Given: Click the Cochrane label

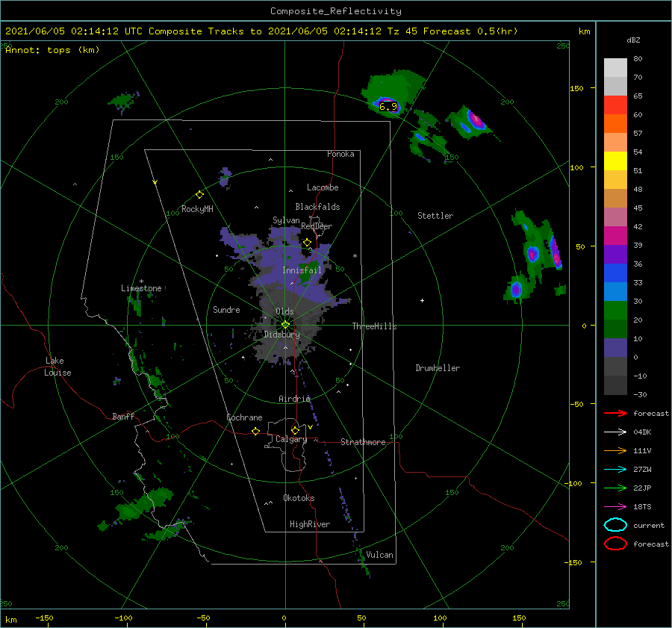Looking at the screenshot, I should click(244, 417).
